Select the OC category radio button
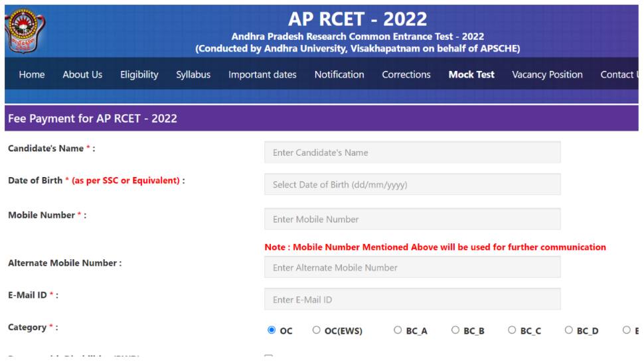The image size is (644, 362). (x=272, y=330)
